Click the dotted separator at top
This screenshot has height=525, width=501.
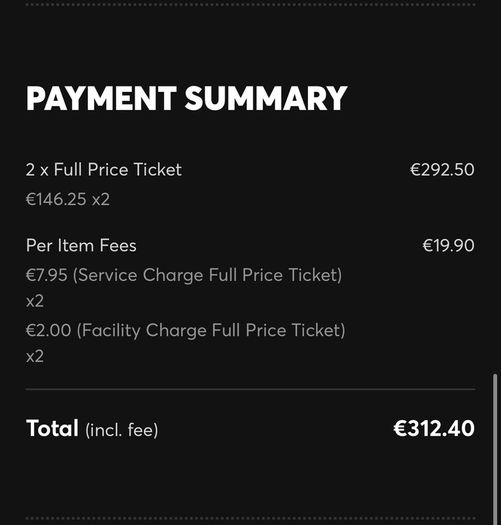tap(250, 5)
